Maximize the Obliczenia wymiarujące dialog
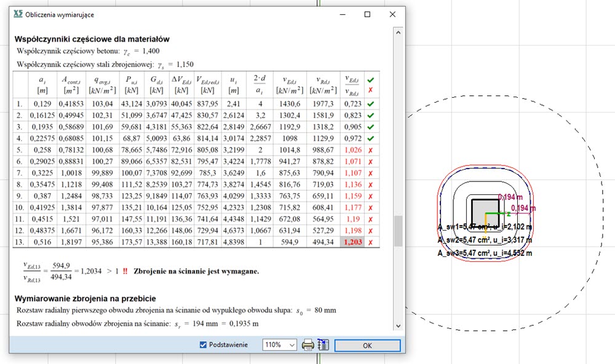The width and height of the screenshot is (615, 364). tap(367, 14)
